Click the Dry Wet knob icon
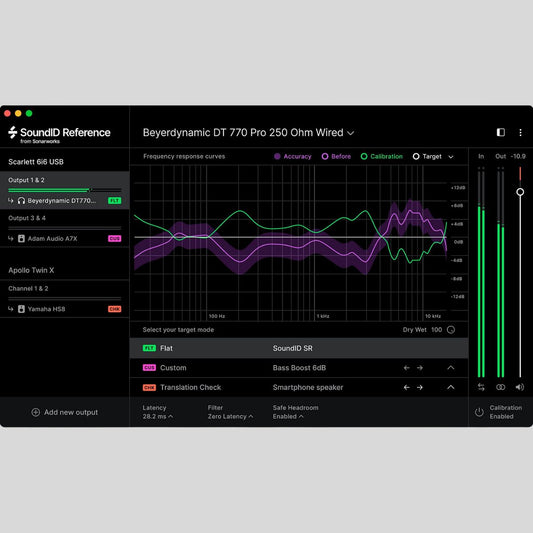The width and height of the screenshot is (533, 533). pos(451,330)
